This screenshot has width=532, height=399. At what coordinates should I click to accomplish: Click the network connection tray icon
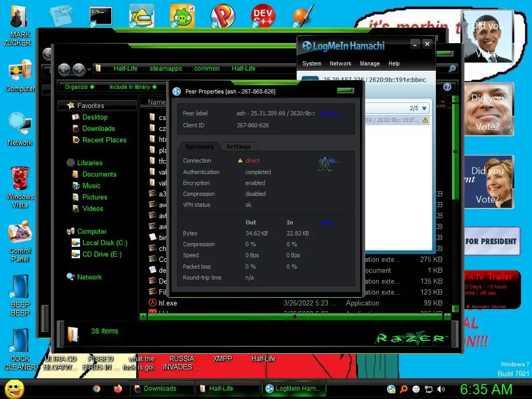429,389
